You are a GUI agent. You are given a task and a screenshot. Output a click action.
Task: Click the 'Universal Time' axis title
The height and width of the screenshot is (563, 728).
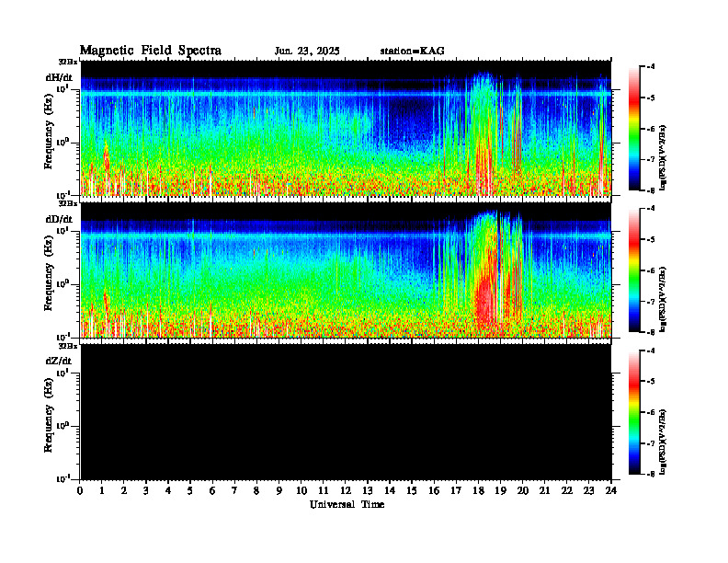pyautogui.click(x=347, y=504)
